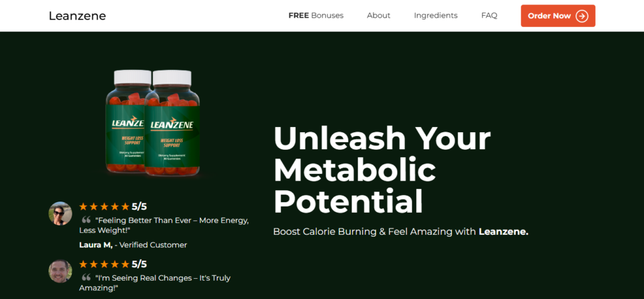Click the left Leanzene bottle image
644x299 pixels.
click(127, 121)
